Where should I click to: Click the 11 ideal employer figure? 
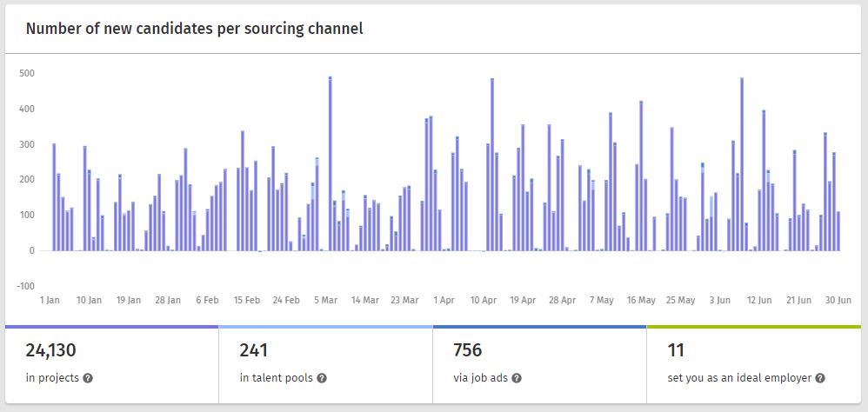pyautogui.click(x=677, y=351)
